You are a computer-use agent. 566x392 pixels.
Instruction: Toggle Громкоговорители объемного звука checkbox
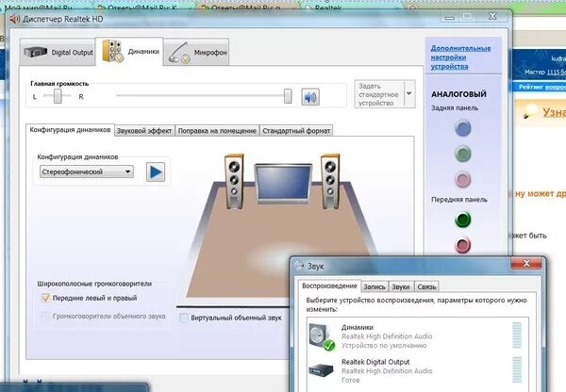pyautogui.click(x=45, y=317)
